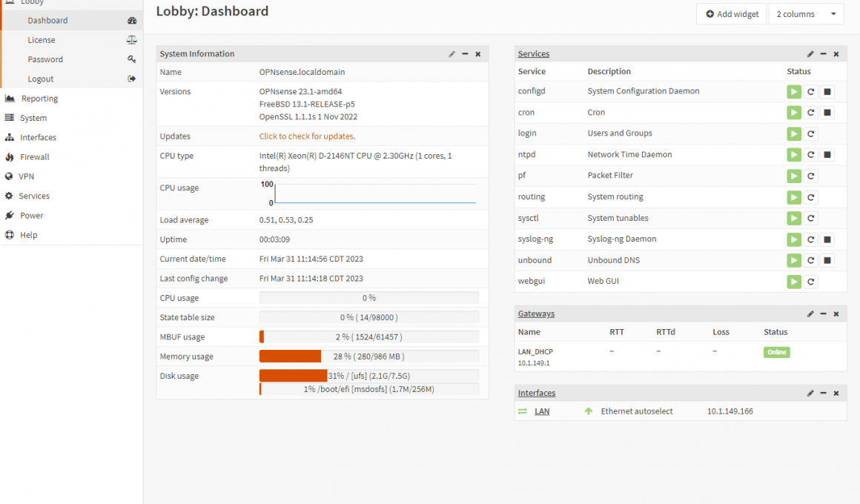Screen dimensions: 860x504
Task: Edit the System Information widget with pencil icon
Action: click(x=451, y=54)
